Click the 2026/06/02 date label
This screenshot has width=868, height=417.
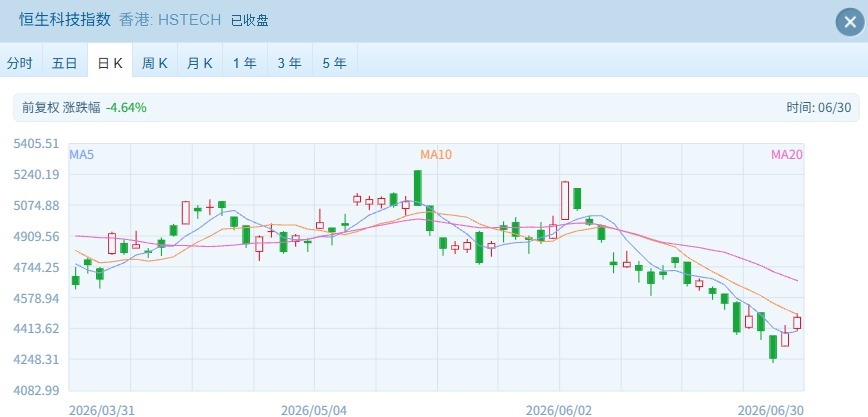click(x=559, y=410)
